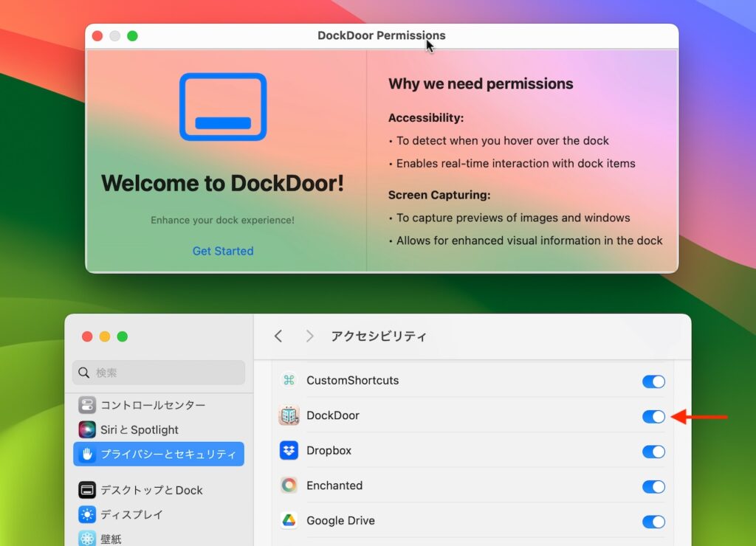Click the hand icon next to プライバシーとセキュリティ
The image size is (756, 546).
(87, 454)
